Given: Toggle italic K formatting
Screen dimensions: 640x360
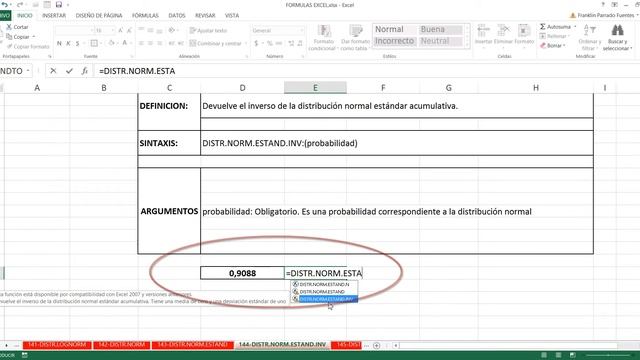Looking at the screenshot, I should [68, 43].
